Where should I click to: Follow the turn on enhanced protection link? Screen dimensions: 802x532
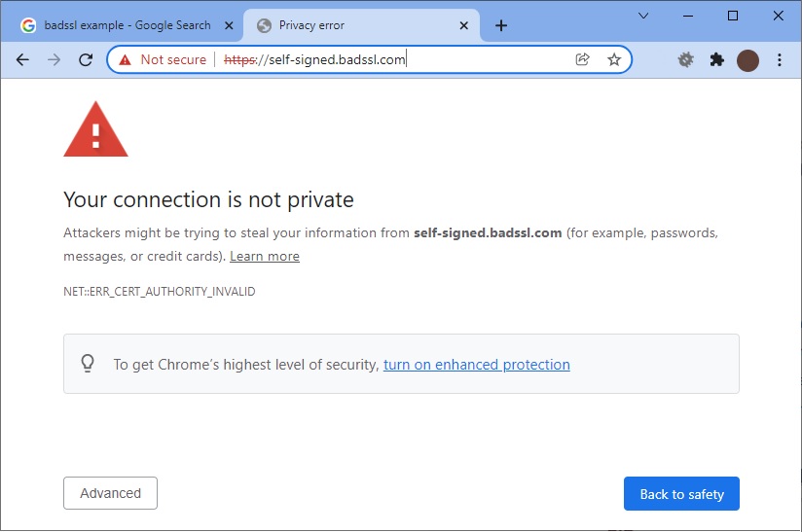477,365
